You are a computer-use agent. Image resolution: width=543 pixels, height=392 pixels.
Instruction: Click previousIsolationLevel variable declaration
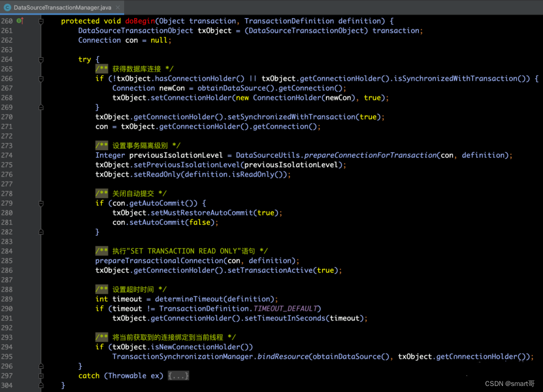click(176, 155)
